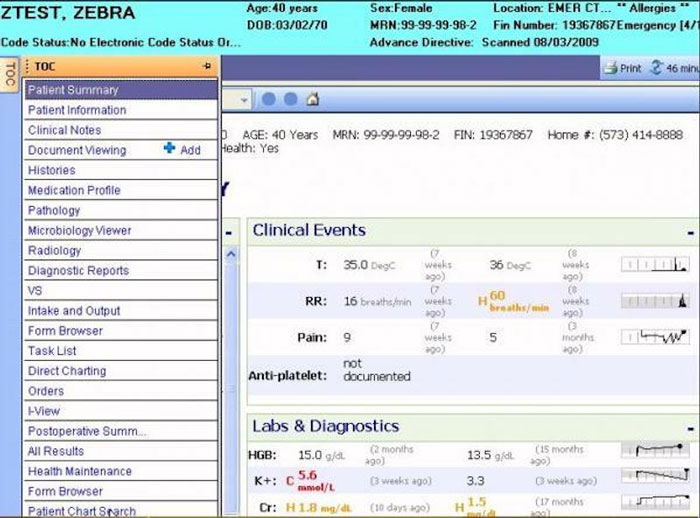Click the Home icon in toolbar
Screen dimensions: 700x518
[x=312, y=99]
